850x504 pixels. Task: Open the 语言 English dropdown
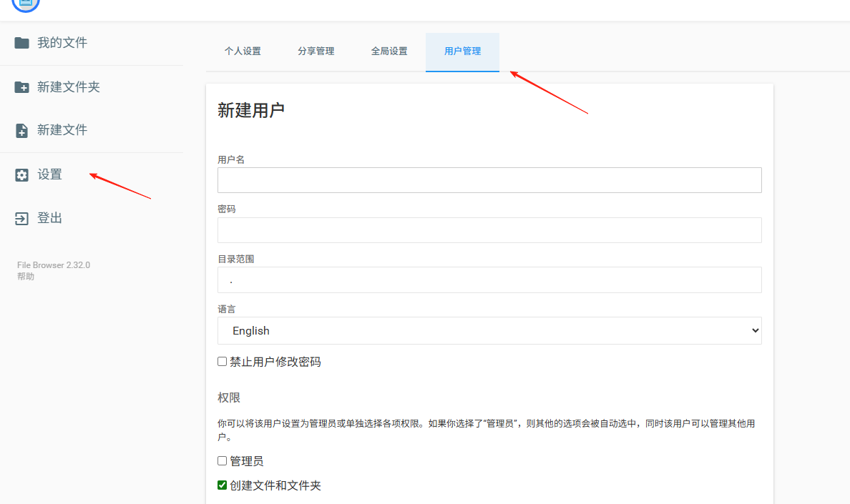(489, 331)
